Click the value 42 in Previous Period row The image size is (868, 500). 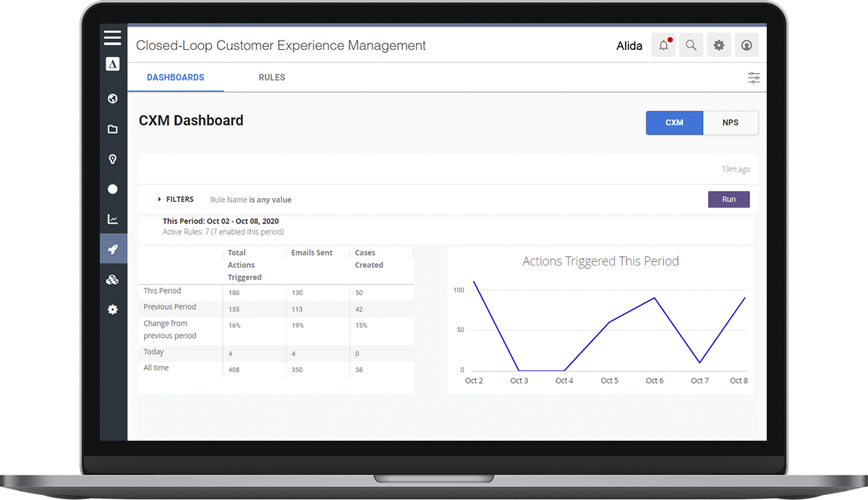coord(359,309)
